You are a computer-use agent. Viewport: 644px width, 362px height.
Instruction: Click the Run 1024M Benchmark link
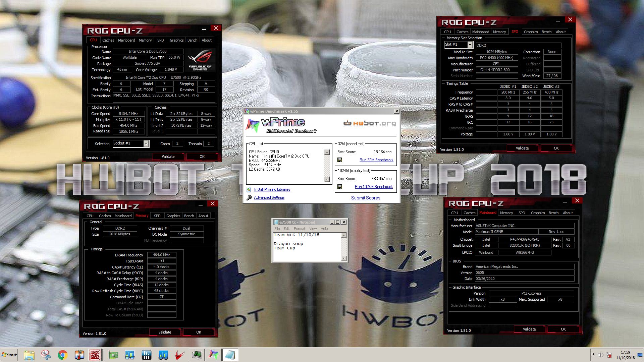(374, 187)
